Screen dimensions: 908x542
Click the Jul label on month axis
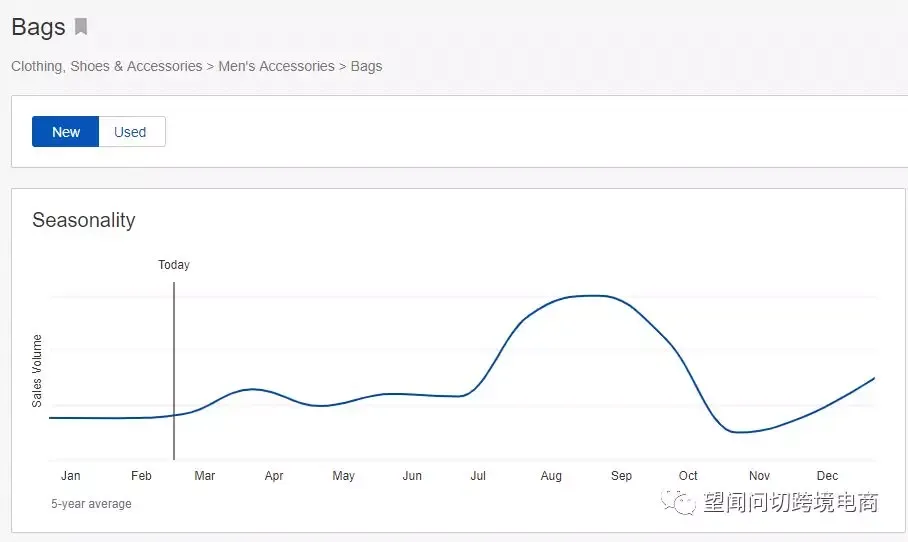[x=478, y=475]
